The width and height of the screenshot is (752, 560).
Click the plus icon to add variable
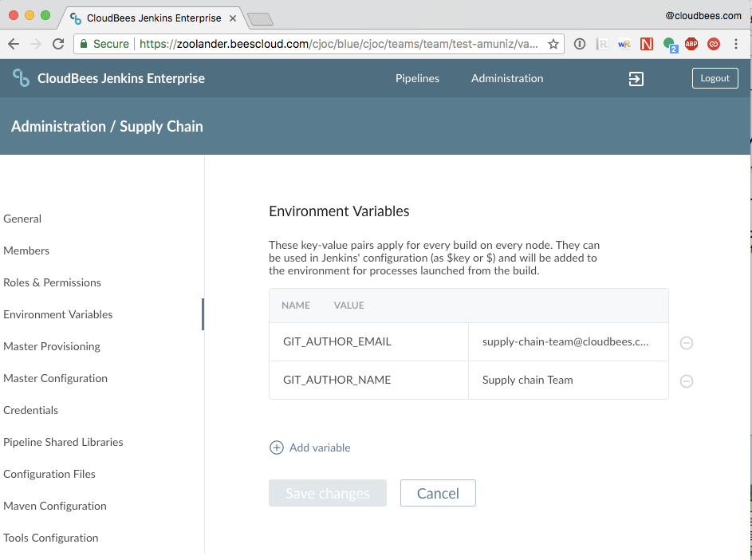tap(276, 448)
